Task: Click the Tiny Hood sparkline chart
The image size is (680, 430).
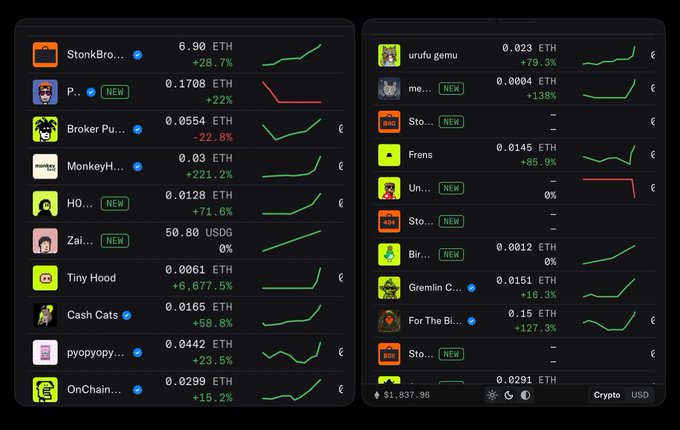Action: pyautogui.click(x=291, y=278)
